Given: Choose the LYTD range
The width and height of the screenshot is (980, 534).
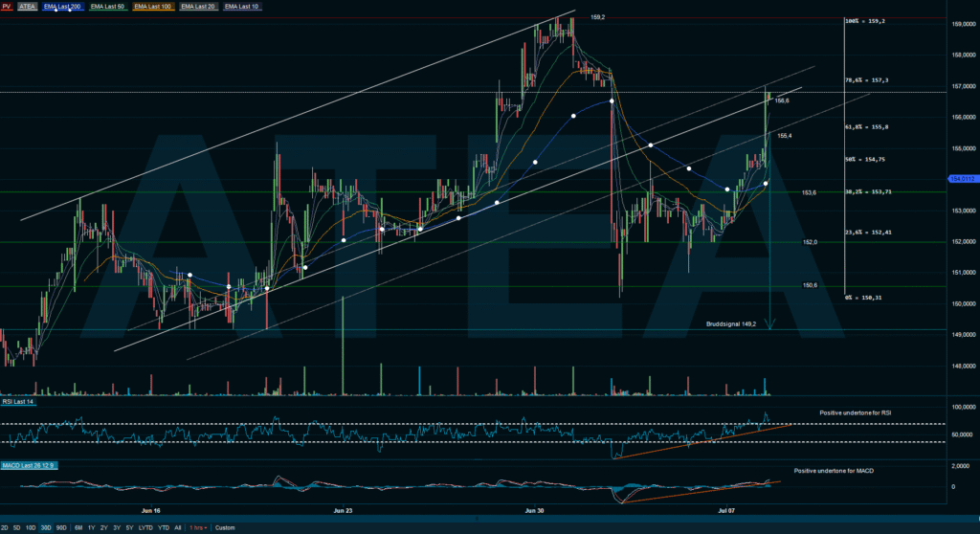Looking at the screenshot, I should point(145,527).
